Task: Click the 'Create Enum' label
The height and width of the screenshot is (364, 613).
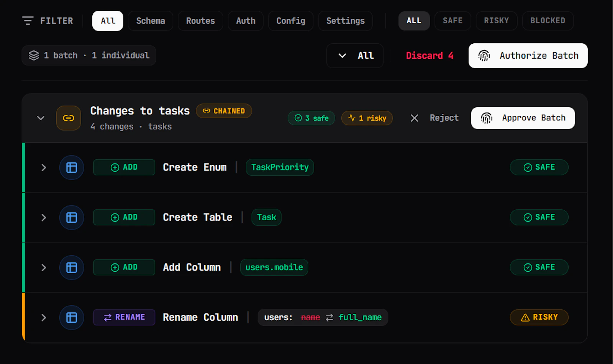Action: [195, 167]
